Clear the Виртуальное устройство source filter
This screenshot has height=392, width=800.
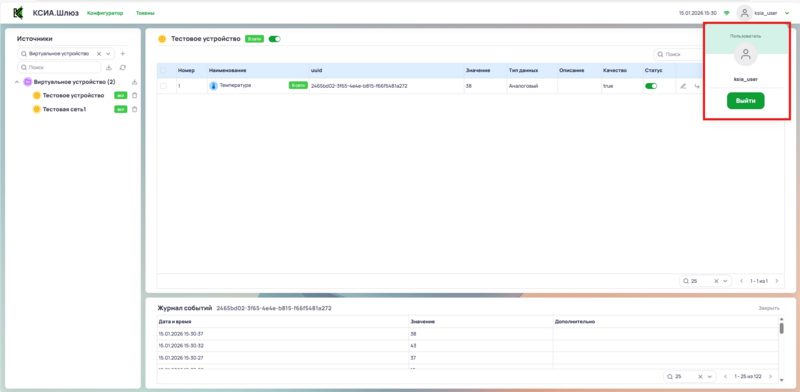click(99, 54)
